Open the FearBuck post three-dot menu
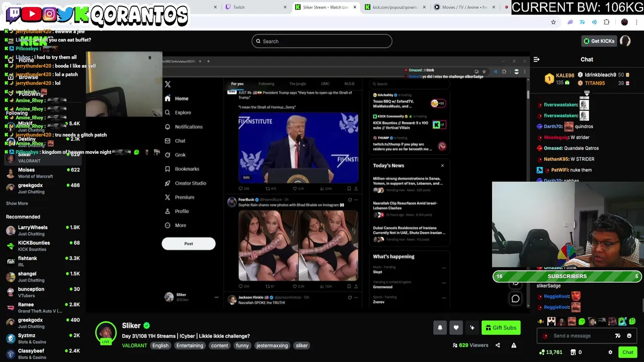The image size is (644, 362). pyautogui.click(x=356, y=200)
